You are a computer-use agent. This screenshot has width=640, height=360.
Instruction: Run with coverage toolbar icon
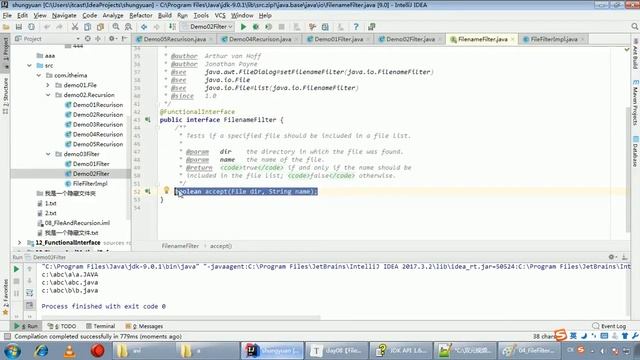click(x=269, y=27)
